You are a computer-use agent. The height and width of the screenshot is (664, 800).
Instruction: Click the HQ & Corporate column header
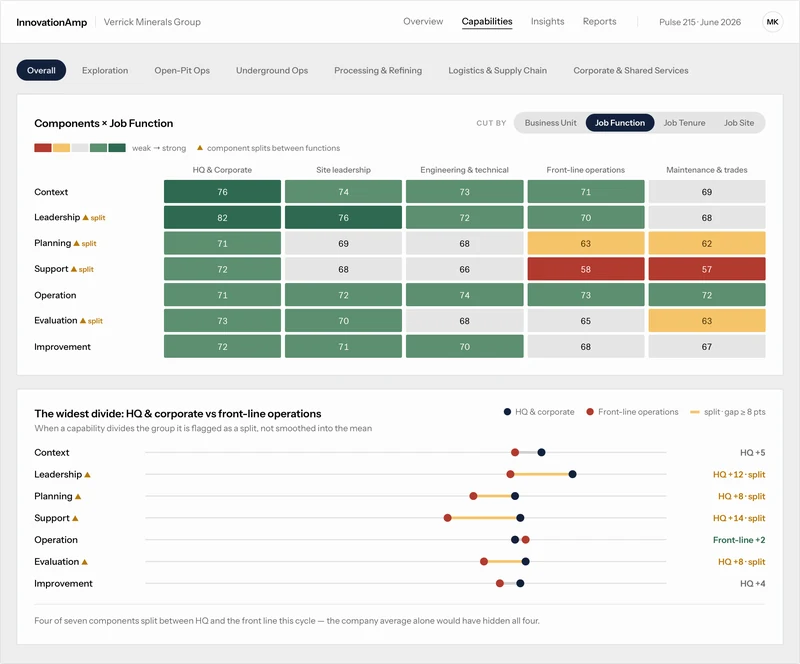(x=222, y=170)
